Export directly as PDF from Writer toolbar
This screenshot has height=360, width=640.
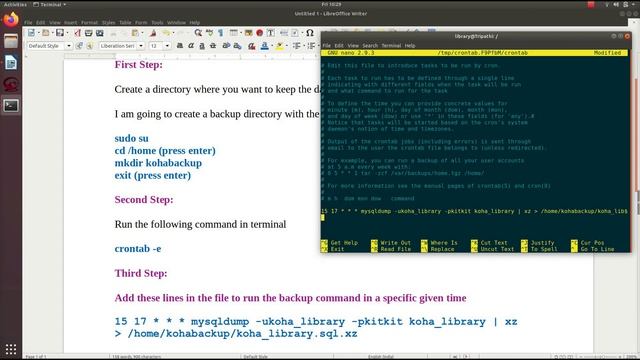point(77,33)
